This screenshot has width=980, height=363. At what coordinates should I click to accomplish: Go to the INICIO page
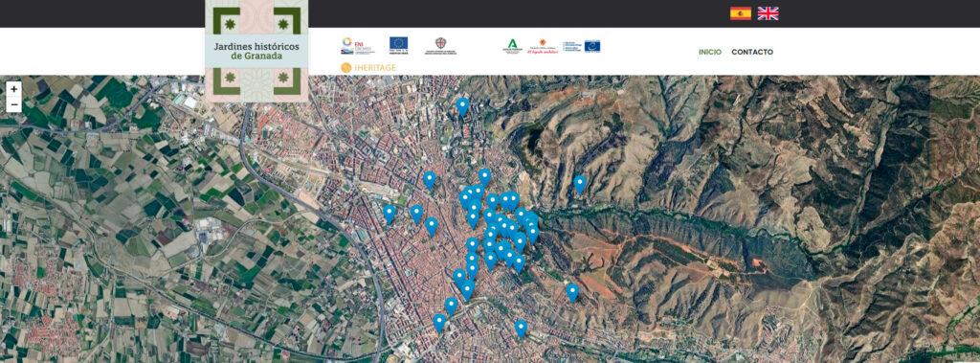(710, 52)
